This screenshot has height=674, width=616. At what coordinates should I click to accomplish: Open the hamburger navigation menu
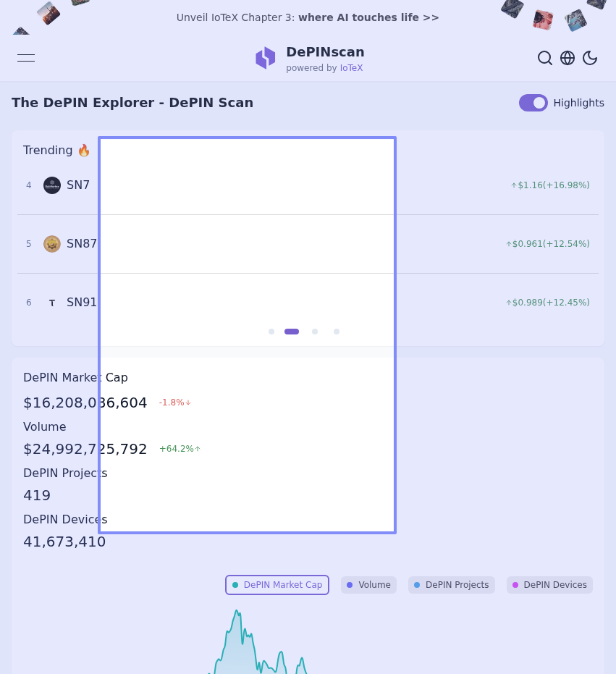pyautogui.click(x=26, y=58)
